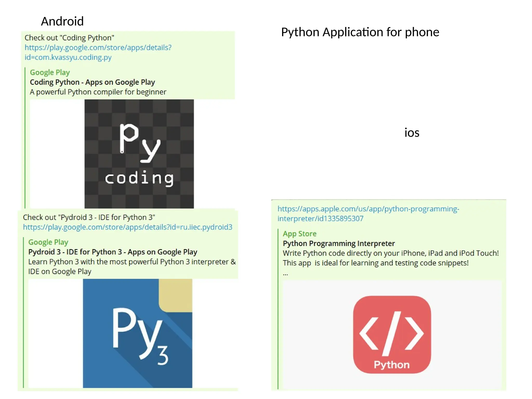Click the Pydroid 3 blue app icon
Image resolution: width=532 pixels, height=399 pixels.
coord(137,333)
